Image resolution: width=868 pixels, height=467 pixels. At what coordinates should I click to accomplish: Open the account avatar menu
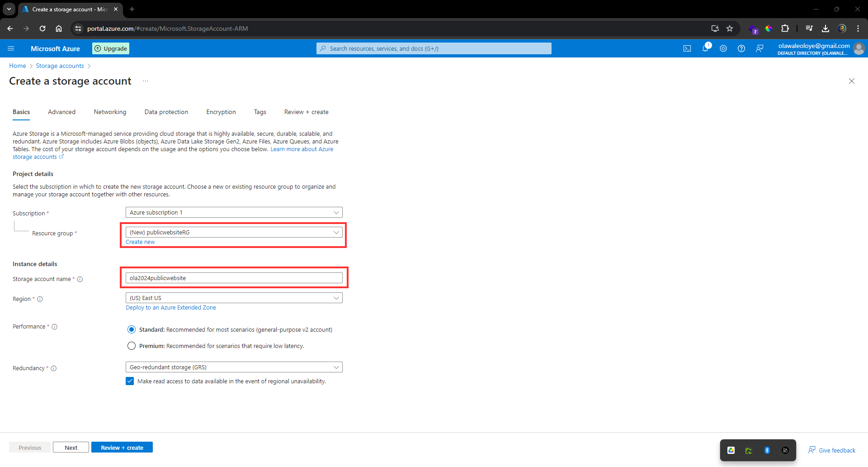pyautogui.click(x=859, y=48)
